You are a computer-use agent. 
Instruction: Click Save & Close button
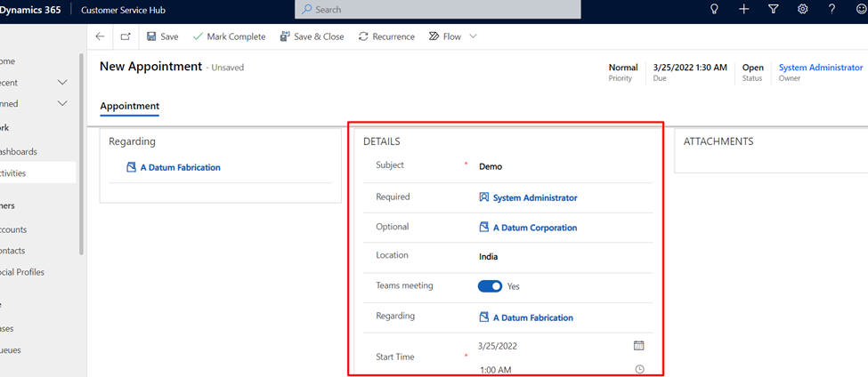pyautogui.click(x=312, y=36)
